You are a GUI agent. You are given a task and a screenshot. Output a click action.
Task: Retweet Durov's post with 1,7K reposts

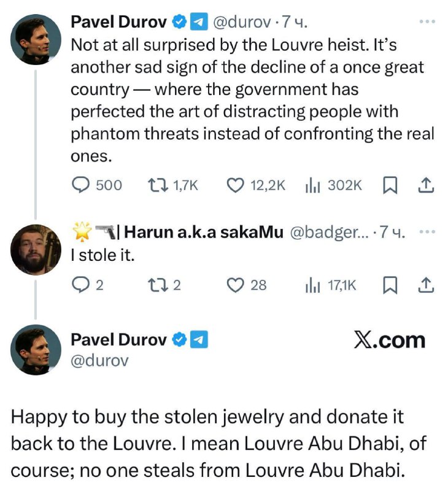pos(158,185)
